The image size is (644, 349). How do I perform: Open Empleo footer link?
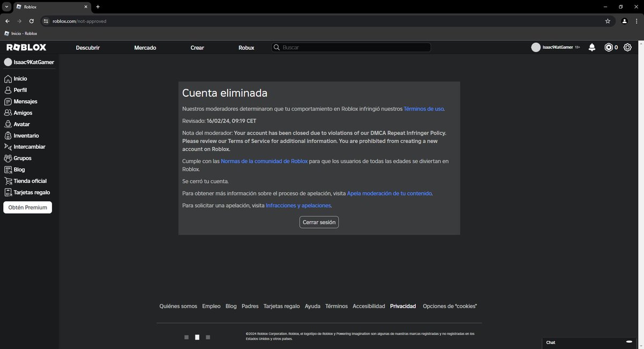(x=211, y=306)
